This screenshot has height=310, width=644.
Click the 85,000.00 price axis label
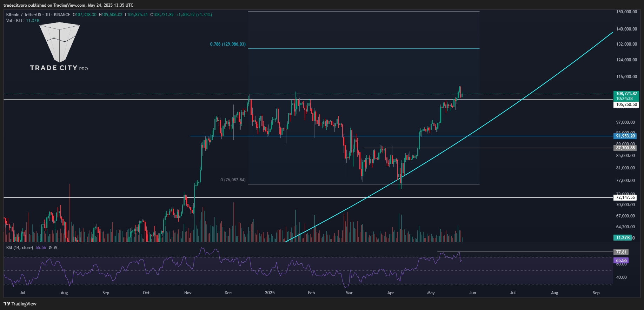(625, 156)
